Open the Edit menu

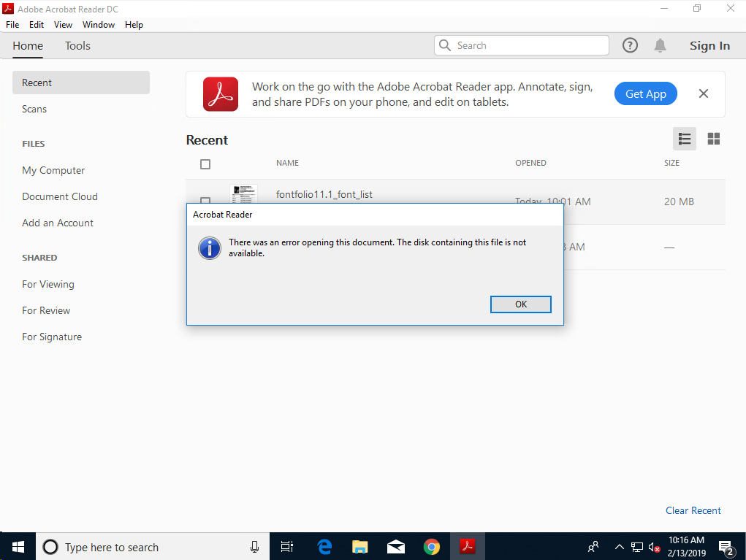(36, 25)
